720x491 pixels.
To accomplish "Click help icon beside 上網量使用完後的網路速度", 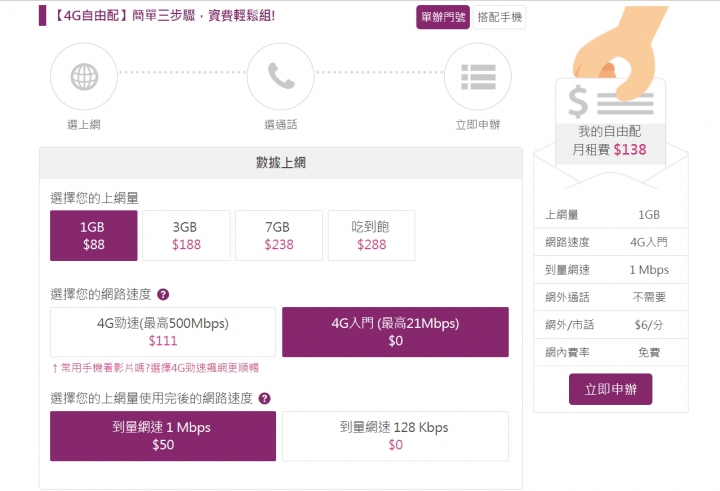I will [265, 398].
